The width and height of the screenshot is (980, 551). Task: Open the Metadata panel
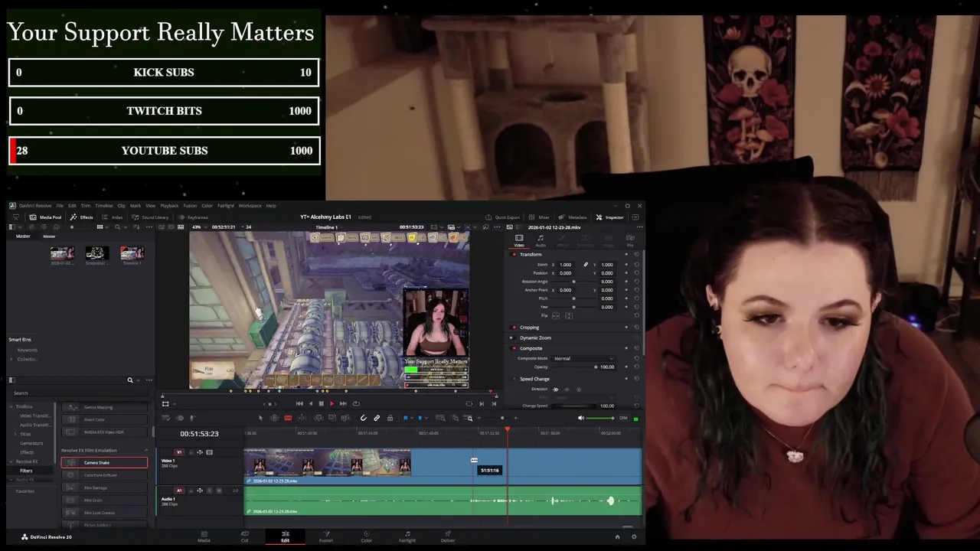pyautogui.click(x=573, y=217)
